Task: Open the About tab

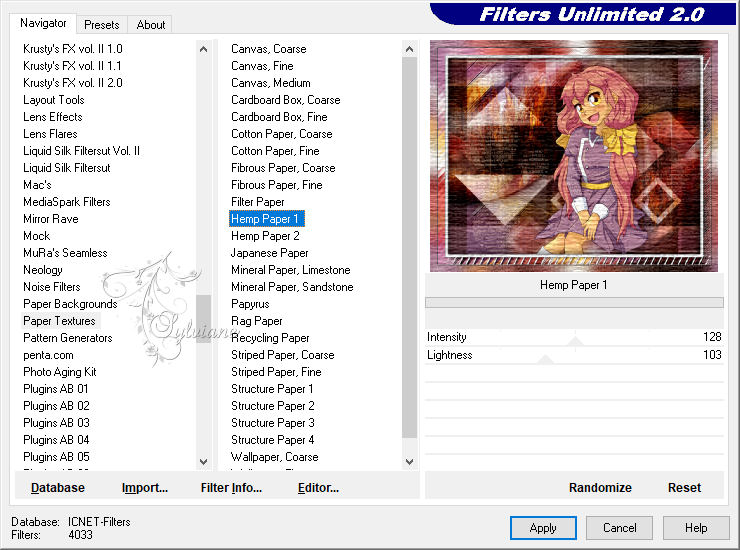Action: [151, 25]
